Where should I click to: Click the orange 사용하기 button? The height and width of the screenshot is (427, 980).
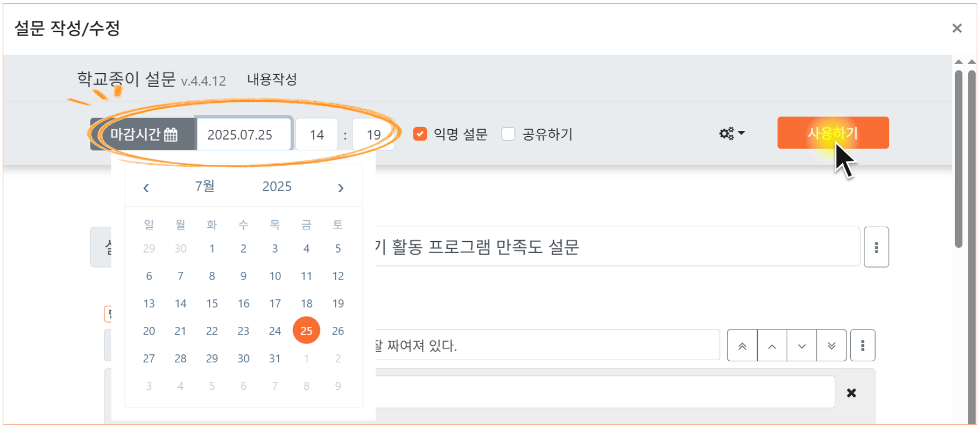click(x=833, y=132)
